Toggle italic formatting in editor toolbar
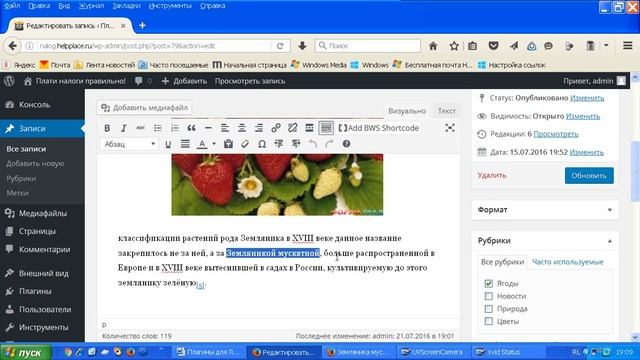Viewport: 640px width, 360px height. [124, 128]
